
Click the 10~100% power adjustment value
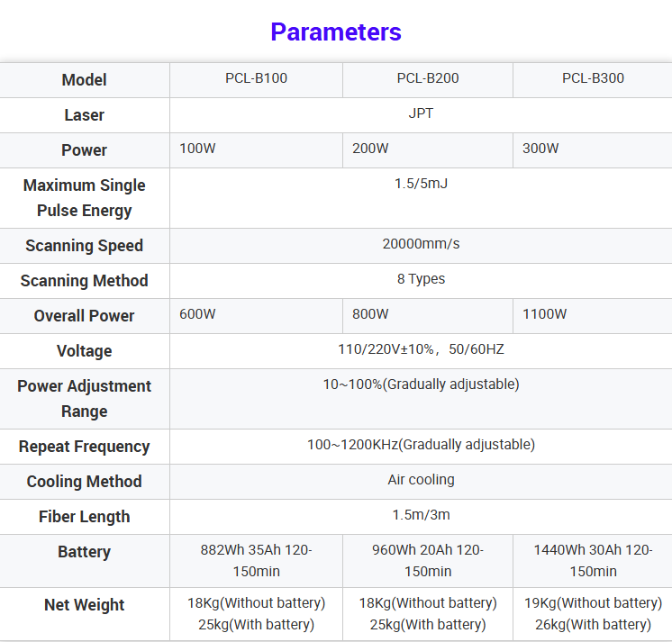point(421,384)
